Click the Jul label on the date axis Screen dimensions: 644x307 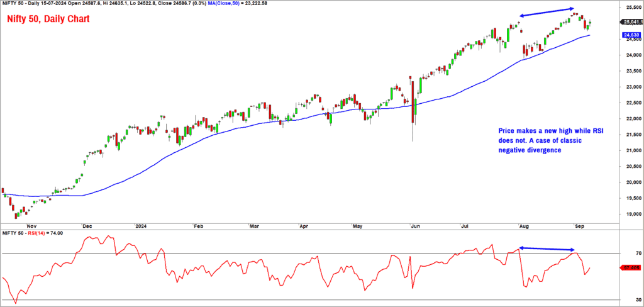pyautogui.click(x=465, y=226)
